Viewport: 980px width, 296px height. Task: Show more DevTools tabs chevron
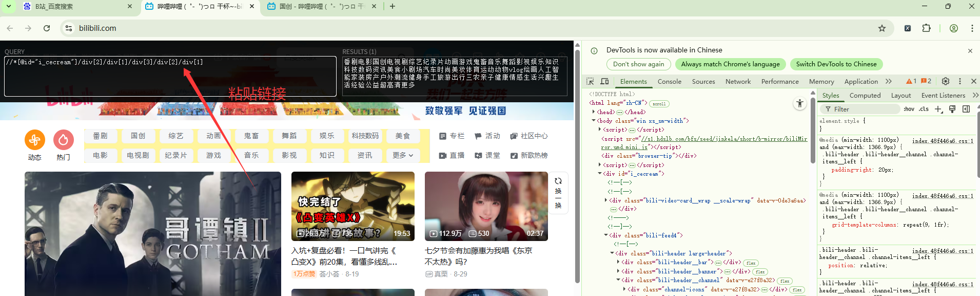(889, 81)
